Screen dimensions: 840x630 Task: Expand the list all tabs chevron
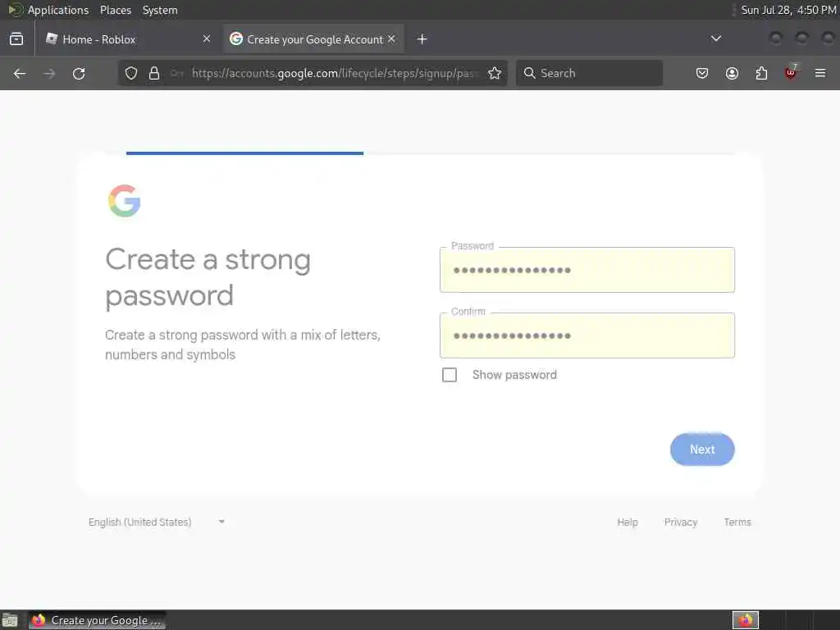pos(715,39)
